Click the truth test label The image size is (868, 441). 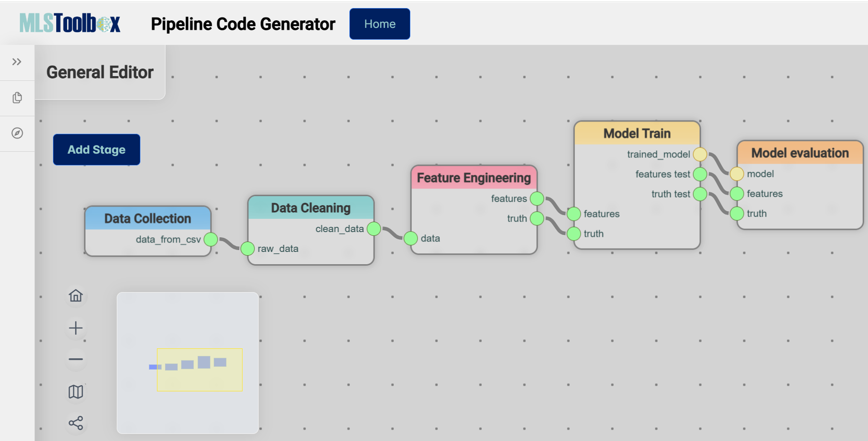point(671,194)
